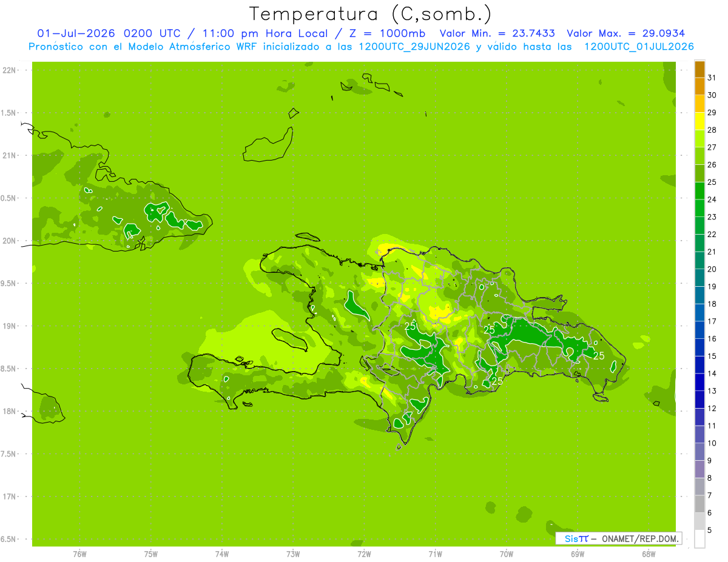Click the "Valor Min. = 23.7433" readout

click(497, 33)
